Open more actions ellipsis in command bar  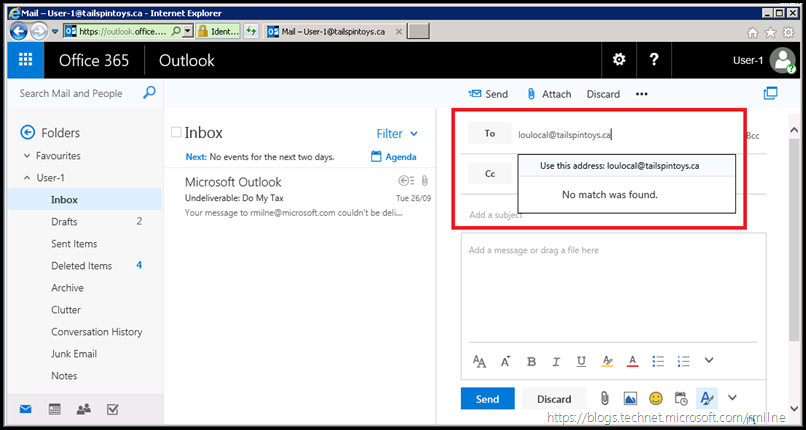coord(642,94)
